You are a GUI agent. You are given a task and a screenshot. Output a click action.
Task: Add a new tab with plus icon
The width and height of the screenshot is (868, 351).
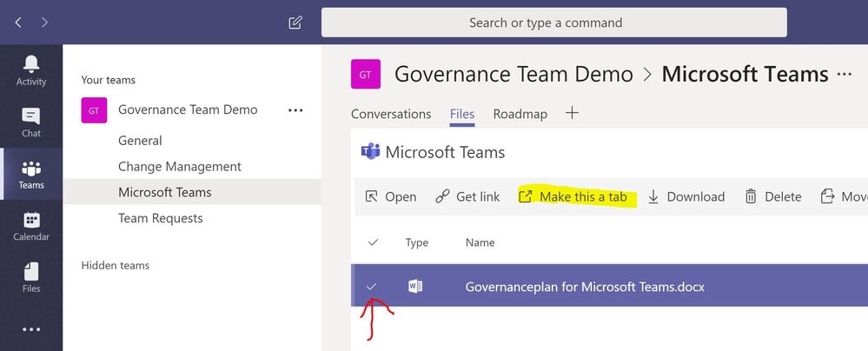point(572,113)
